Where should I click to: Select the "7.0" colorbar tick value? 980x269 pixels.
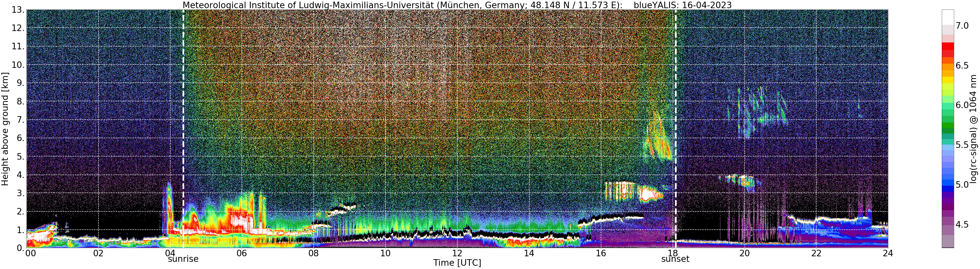coord(962,26)
